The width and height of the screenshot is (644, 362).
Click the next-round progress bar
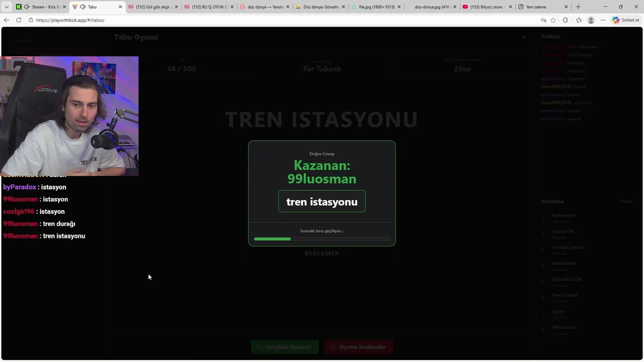point(322,239)
